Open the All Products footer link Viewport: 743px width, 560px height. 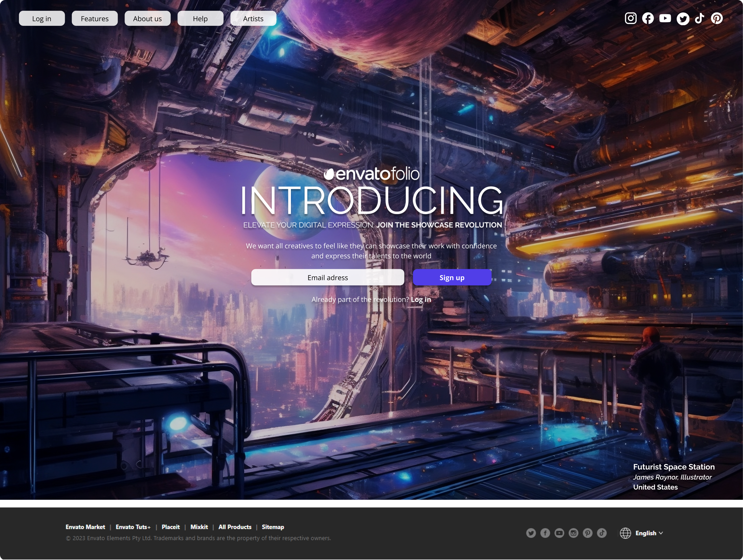pyautogui.click(x=235, y=527)
